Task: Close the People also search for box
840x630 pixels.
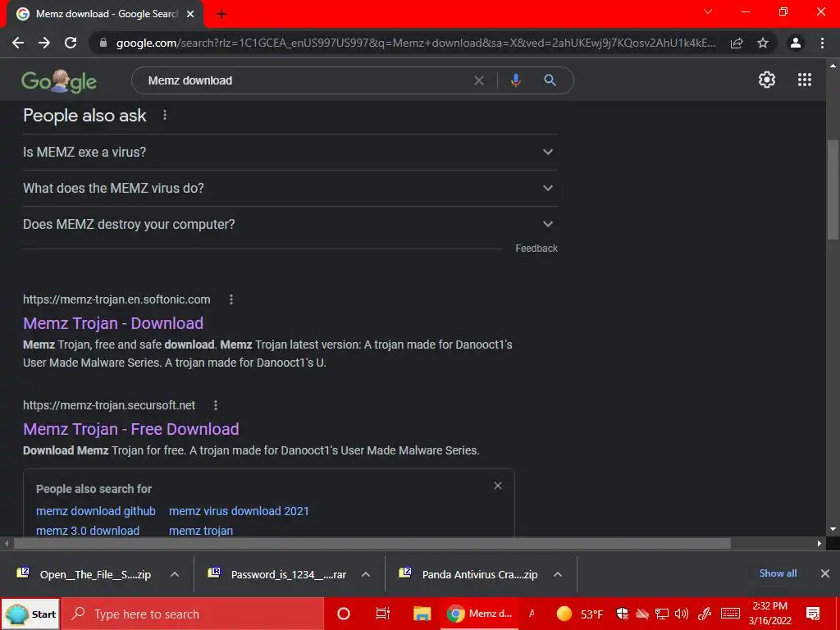Action: click(x=498, y=486)
